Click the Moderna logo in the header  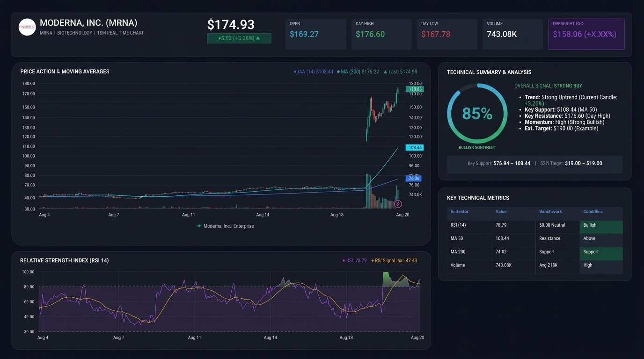pyautogui.click(x=27, y=27)
